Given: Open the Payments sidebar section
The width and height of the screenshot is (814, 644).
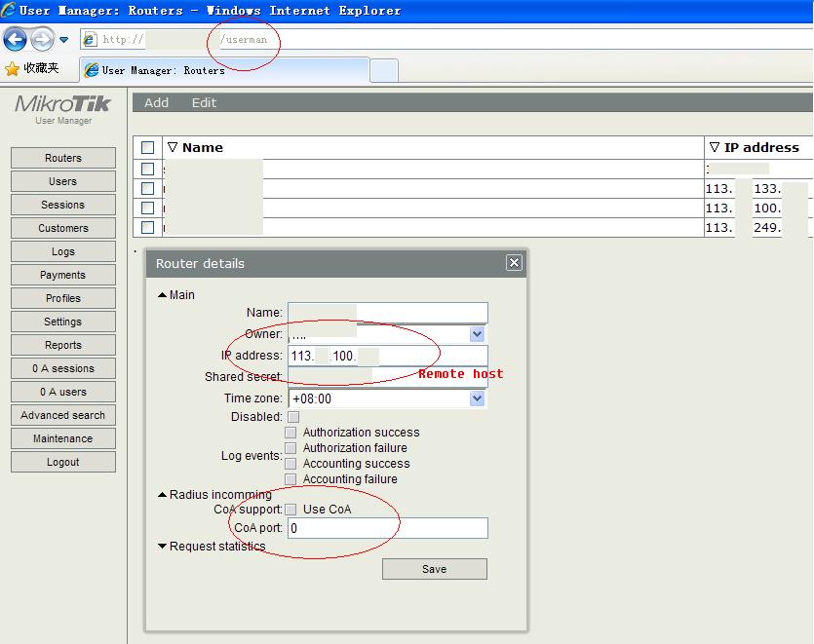Looking at the screenshot, I should click(x=63, y=275).
